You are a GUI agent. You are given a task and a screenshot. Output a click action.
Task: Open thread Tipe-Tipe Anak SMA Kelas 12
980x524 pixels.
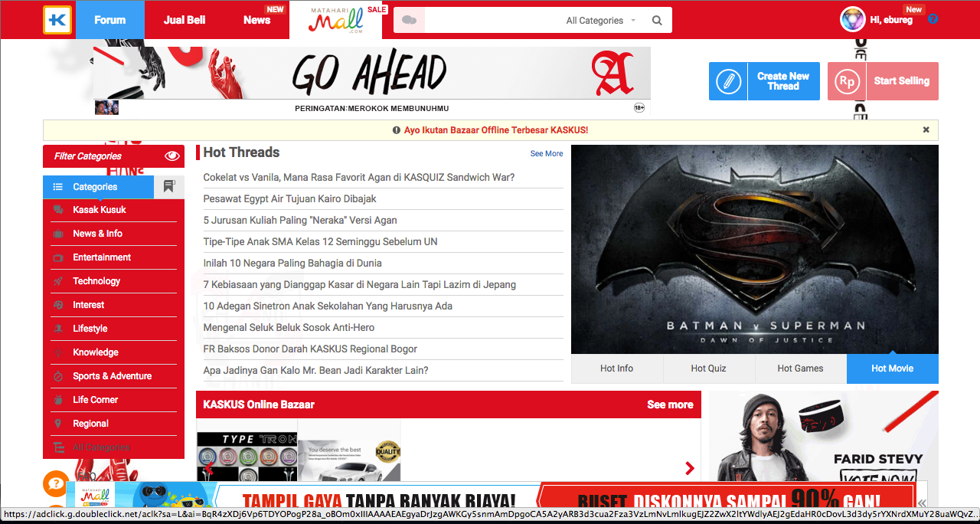(x=320, y=242)
